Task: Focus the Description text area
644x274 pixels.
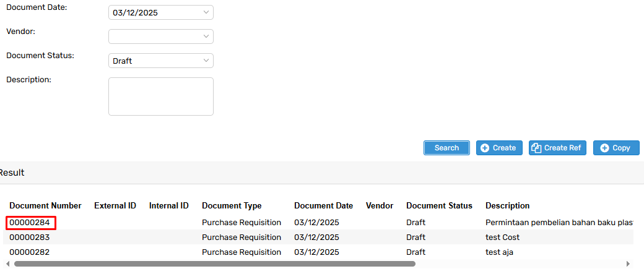Action: [x=160, y=96]
